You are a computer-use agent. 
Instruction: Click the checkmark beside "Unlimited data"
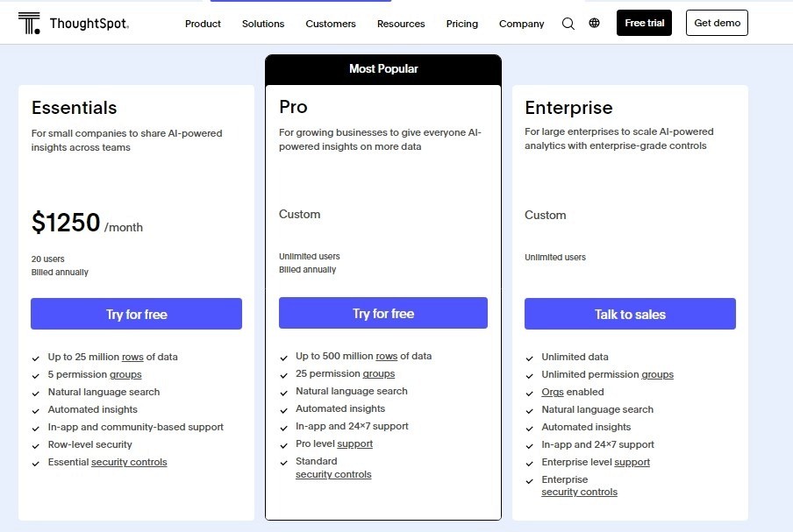pos(530,357)
